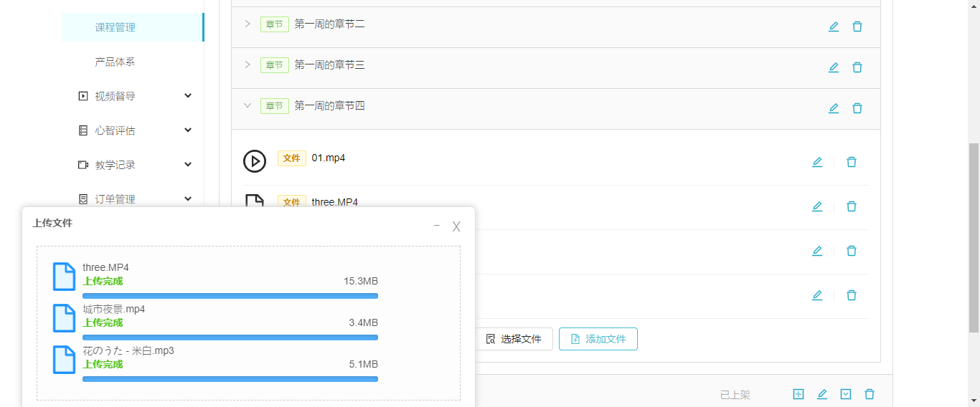Click the 教学记录 camera icon
Image resolution: width=980 pixels, height=407 pixels.
83,165
